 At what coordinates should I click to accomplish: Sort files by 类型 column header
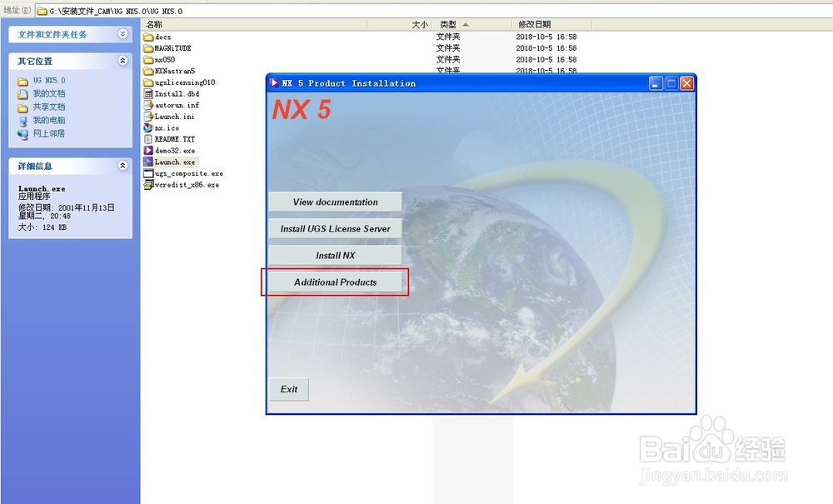click(x=471, y=24)
